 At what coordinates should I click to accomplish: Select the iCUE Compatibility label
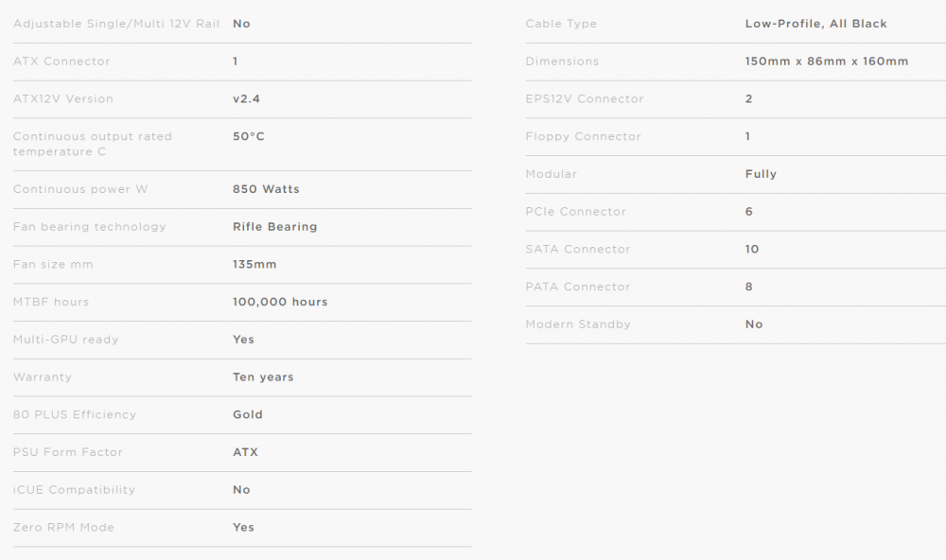coord(74,490)
